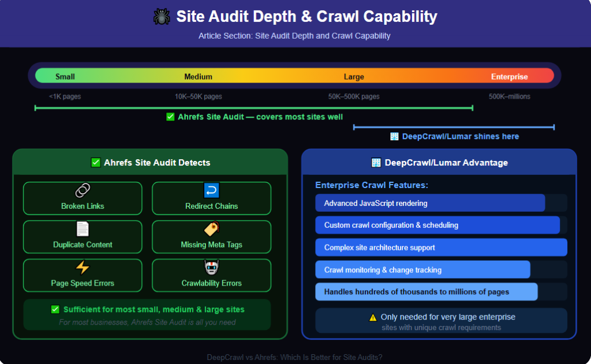
Task: Click the Page Speed Errors lightning icon
Action: 83,267
